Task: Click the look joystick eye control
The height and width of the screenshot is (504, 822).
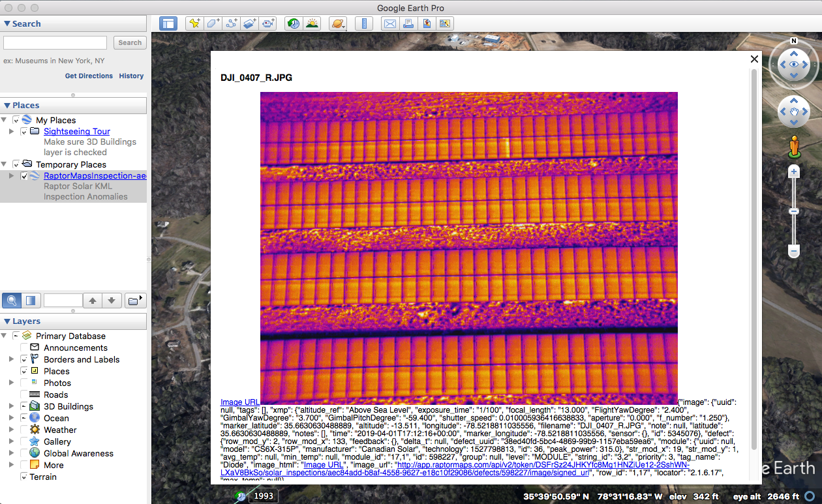Action: 794,65
